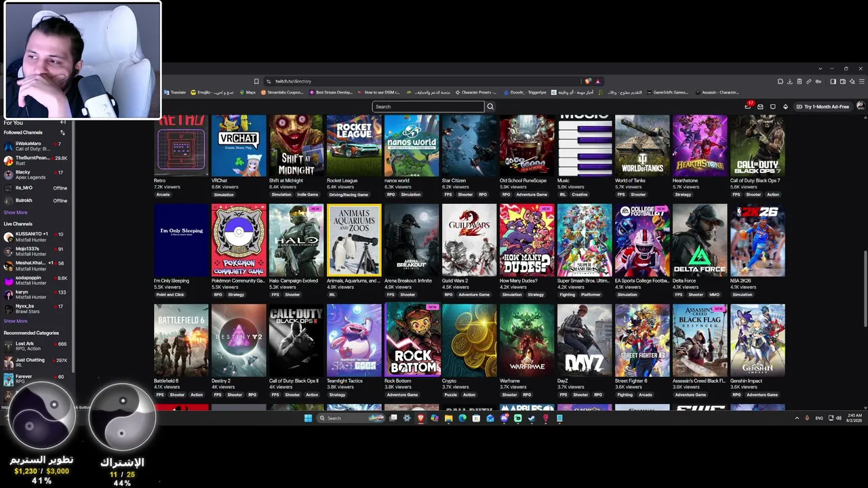Open the Halo: Campaign Evolved cover
This screenshot has width=868, height=488.
[296, 241]
